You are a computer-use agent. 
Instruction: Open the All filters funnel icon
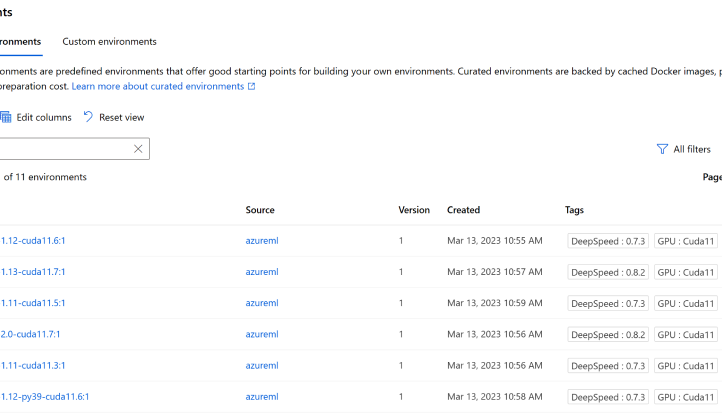[x=661, y=149]
